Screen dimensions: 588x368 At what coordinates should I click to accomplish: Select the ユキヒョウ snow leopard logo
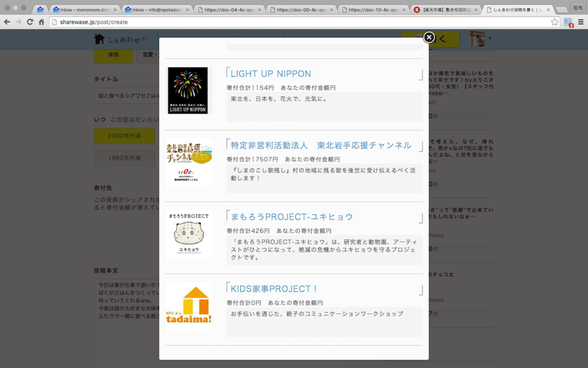point(188,233)
